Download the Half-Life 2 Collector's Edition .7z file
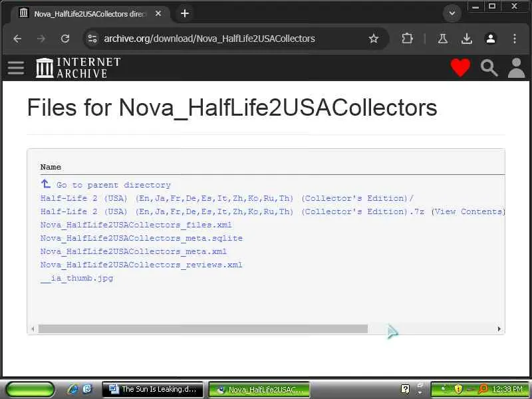The height and width of the screenshot is (399, 532). click(232, 211)
